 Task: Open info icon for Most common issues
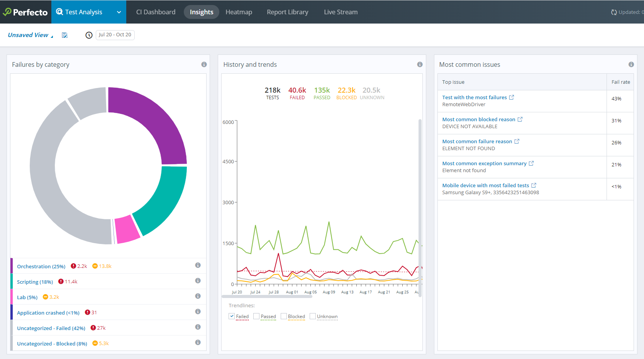(x=631, y=64)
